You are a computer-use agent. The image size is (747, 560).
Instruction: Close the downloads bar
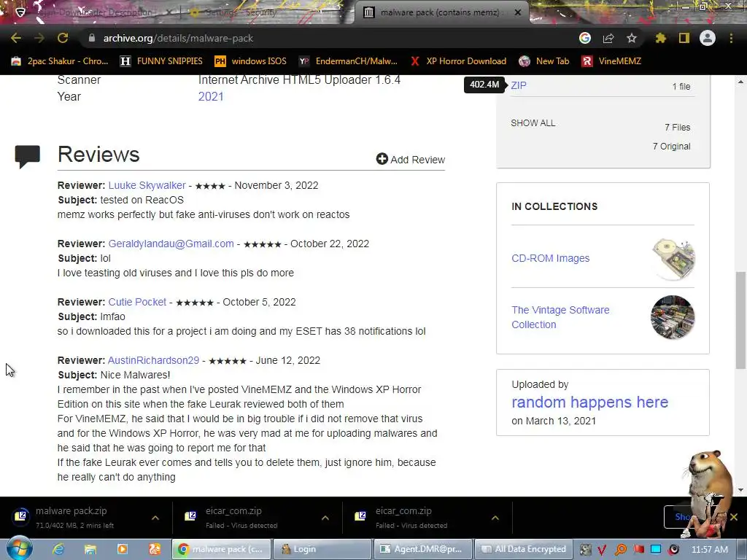click(x=734, y=517)
